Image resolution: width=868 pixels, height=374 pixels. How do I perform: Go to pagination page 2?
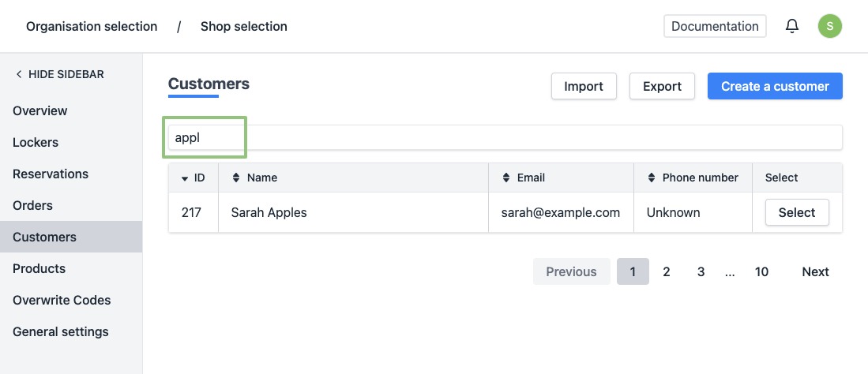(x=667, y=271)
